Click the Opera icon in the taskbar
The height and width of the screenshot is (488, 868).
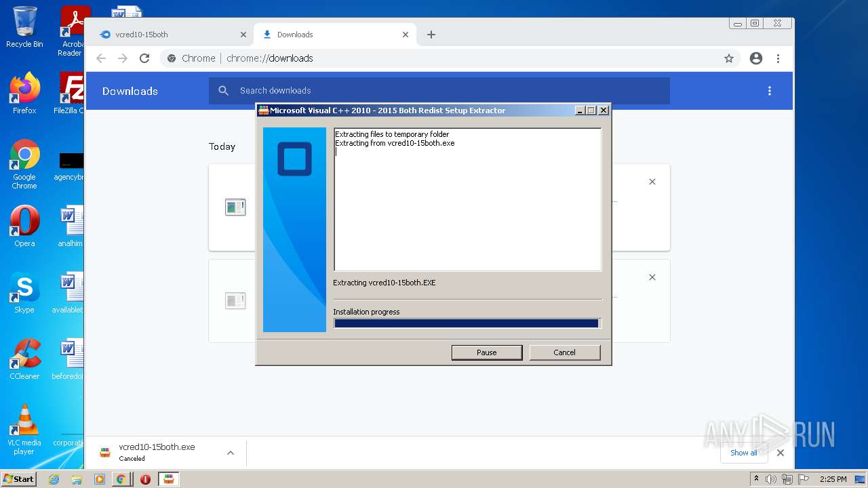click(145, 479)
